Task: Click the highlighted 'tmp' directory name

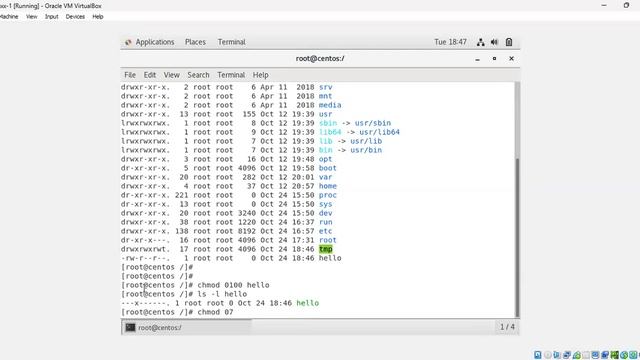Action: pos(325,249)
